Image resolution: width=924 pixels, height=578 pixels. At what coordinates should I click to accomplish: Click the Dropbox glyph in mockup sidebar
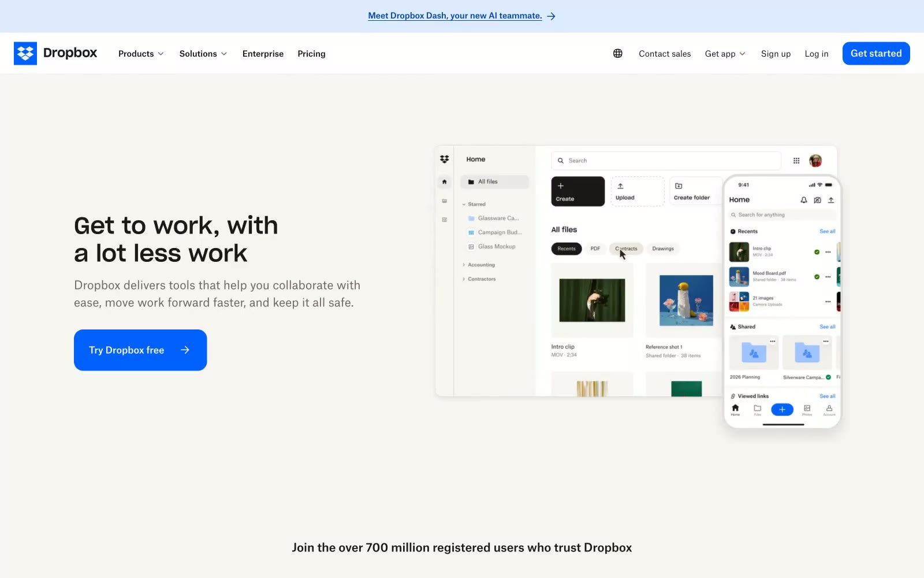pos(444,159)
